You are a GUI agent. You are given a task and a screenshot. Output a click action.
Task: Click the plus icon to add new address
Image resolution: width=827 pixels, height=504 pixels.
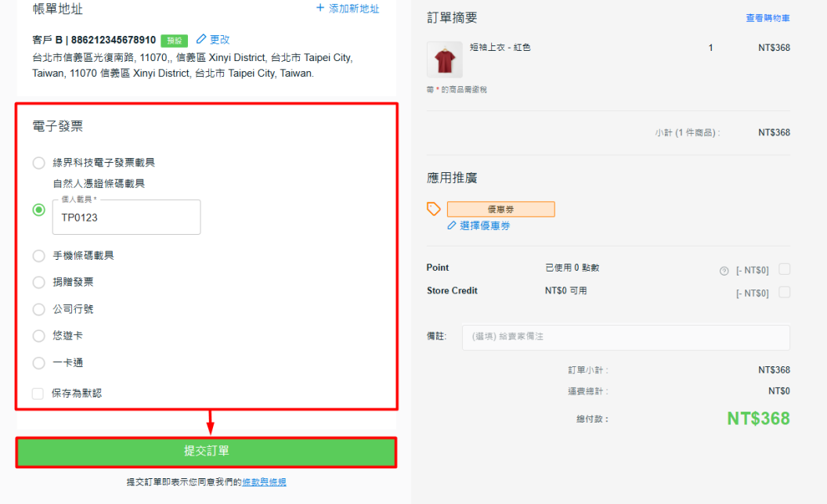pos(320,8)
